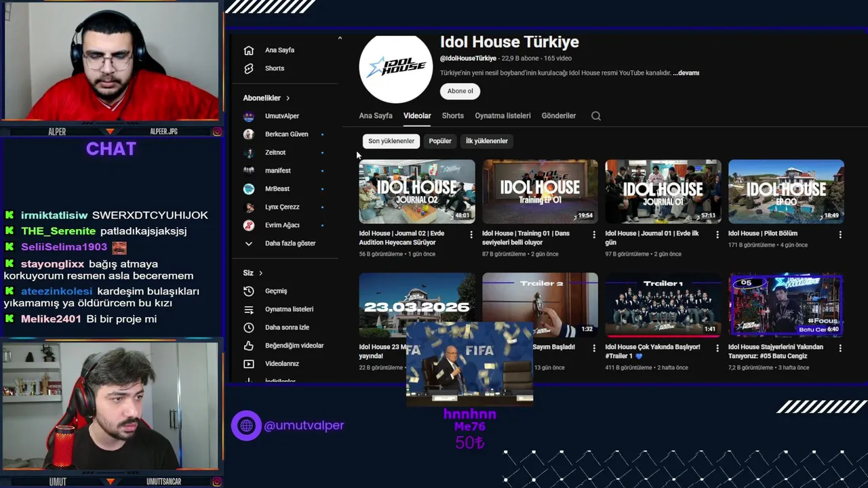Image resolution: width=868 pixels, height=488 pixels.
Task: Open the Geçmiş history icon
Action: (x=249, y=291)
